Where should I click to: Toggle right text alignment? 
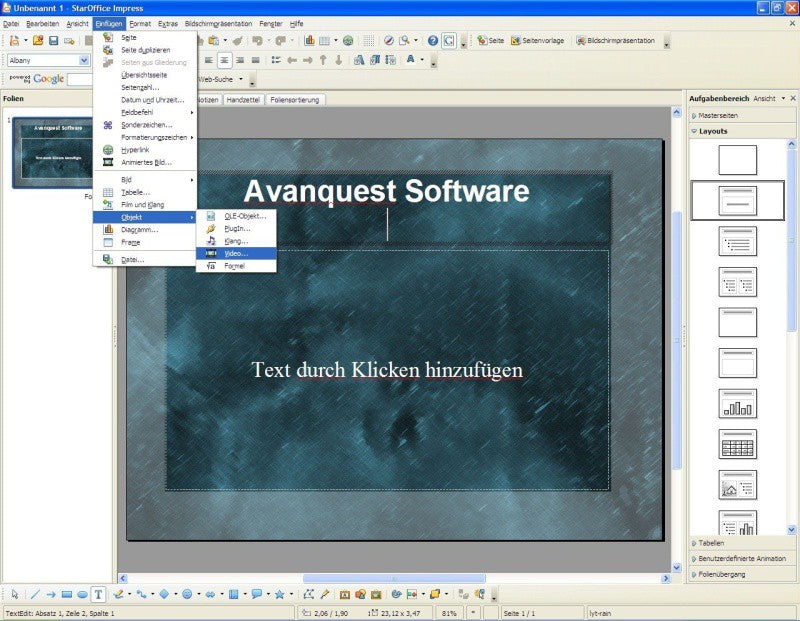click(240, 60)
